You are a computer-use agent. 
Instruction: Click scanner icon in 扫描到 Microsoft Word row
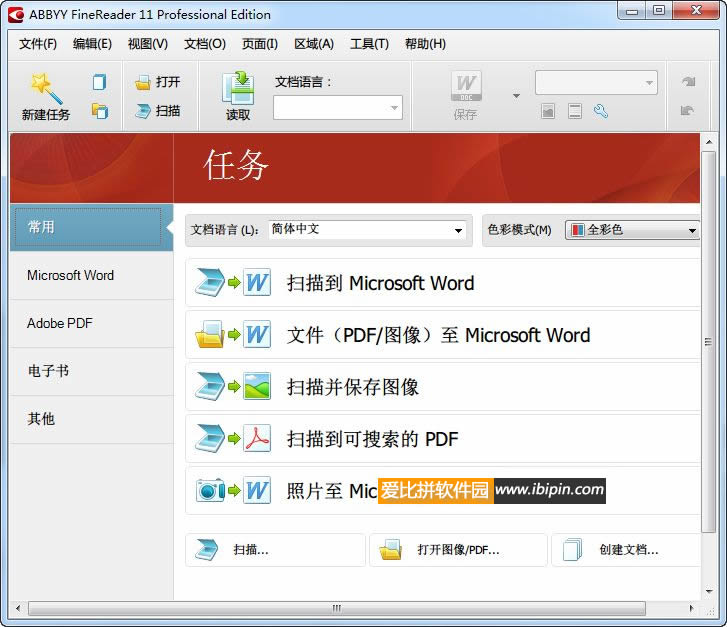click(x=210, y=282)
